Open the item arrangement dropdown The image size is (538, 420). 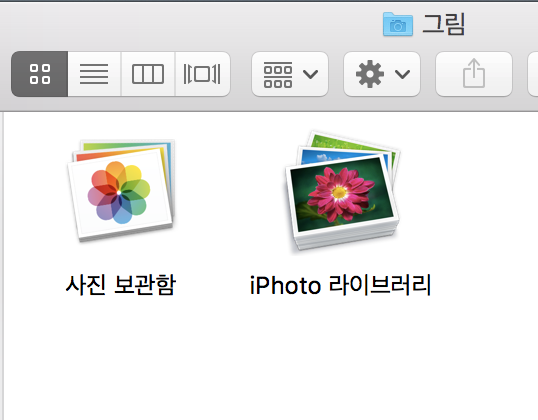pyautogui.click(x=290, y=74)
